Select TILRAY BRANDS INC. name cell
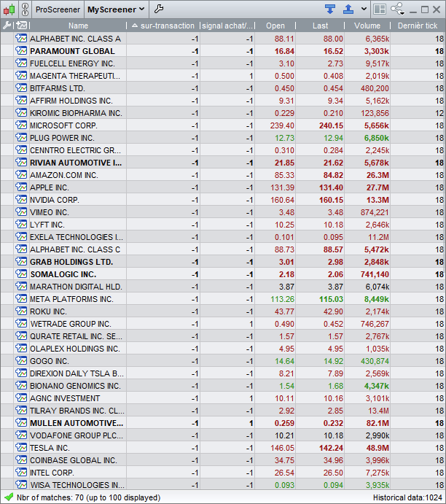Image resolution: width=446 pixels, height=504 pixels. [77, 411]
